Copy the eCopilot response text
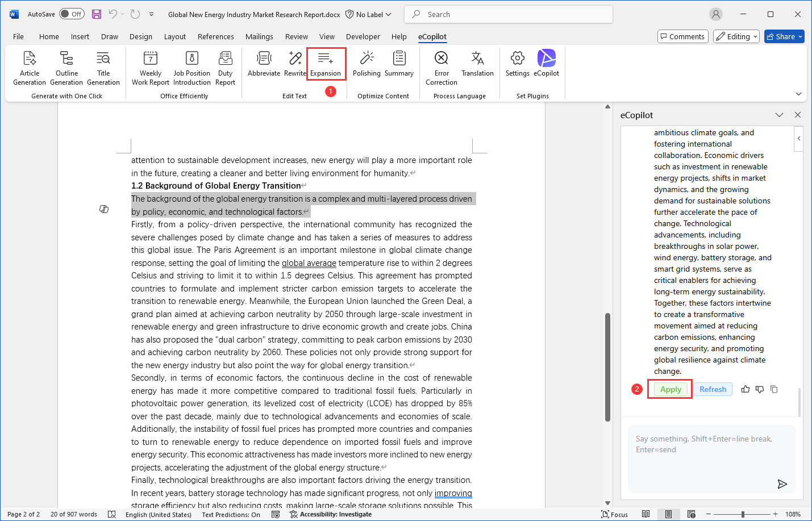Screen dimensions: 812x521 [774, 389]
